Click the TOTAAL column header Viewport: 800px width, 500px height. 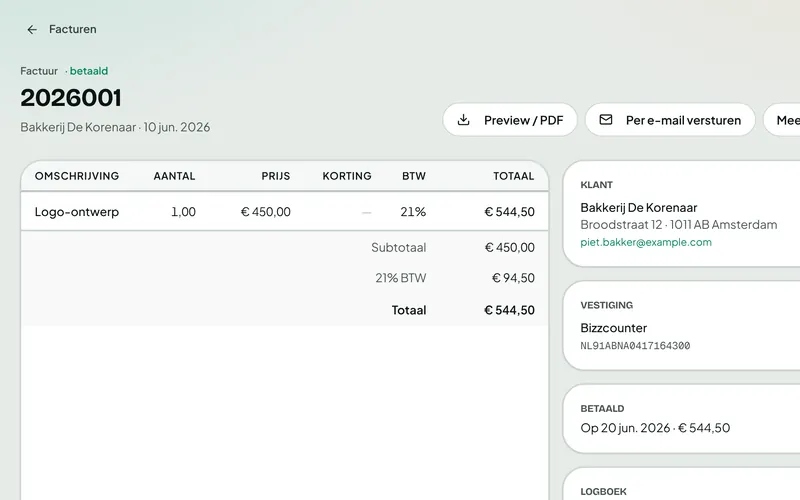point(514,176)
